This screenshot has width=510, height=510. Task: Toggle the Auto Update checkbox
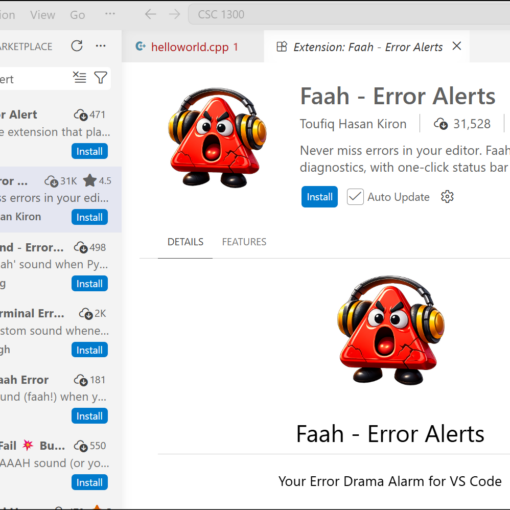coord(355,197)
